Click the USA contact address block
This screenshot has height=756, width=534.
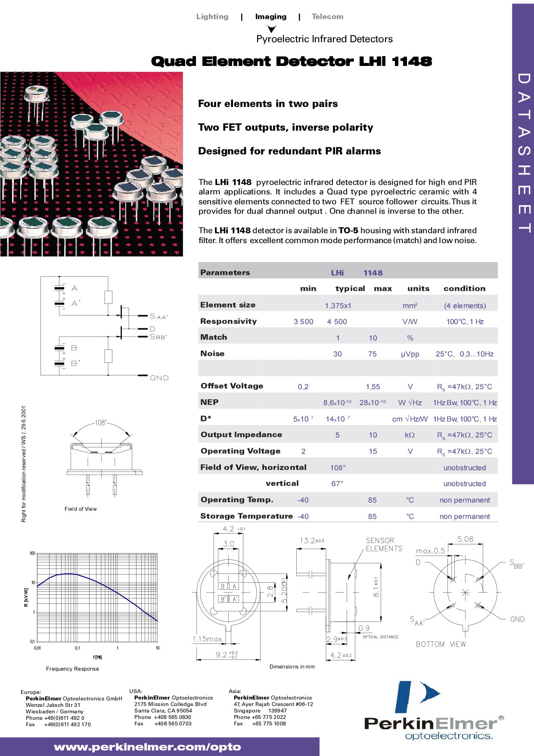pyautogui.click(x=173, y=708)
